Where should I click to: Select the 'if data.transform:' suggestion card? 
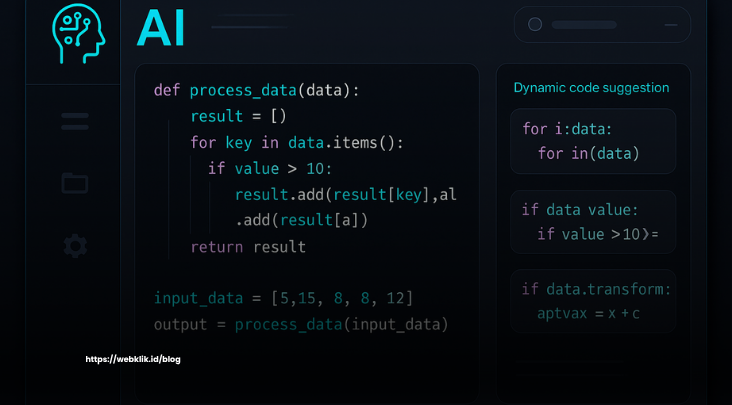click(x=593, y=301)
